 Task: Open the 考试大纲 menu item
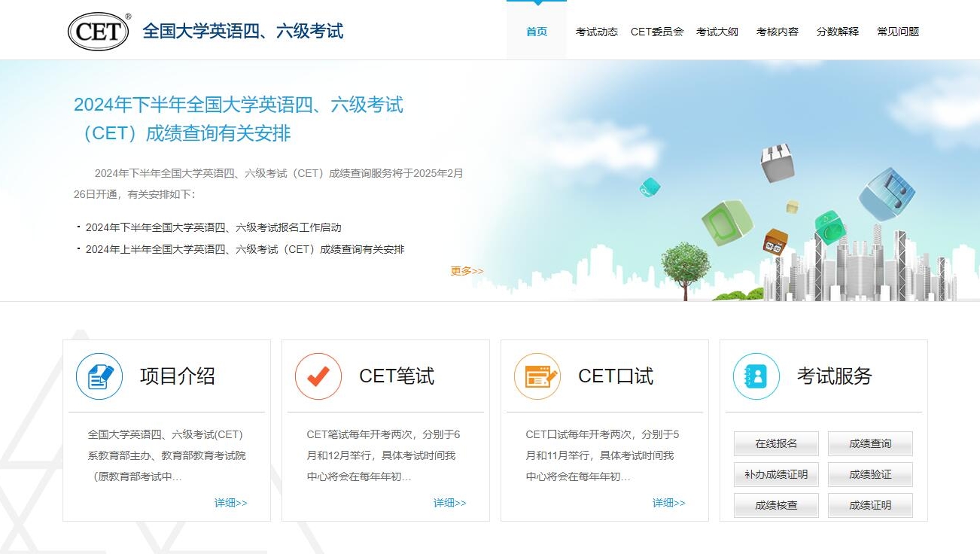click(x=717, y=32)
